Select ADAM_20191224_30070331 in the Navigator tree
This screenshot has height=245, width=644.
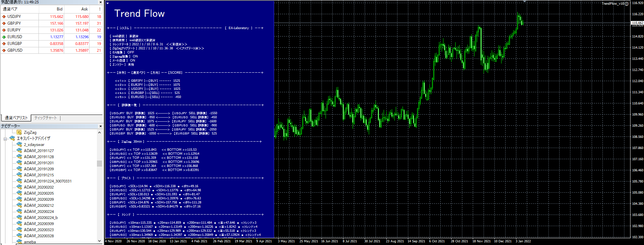tap(48, 181)
